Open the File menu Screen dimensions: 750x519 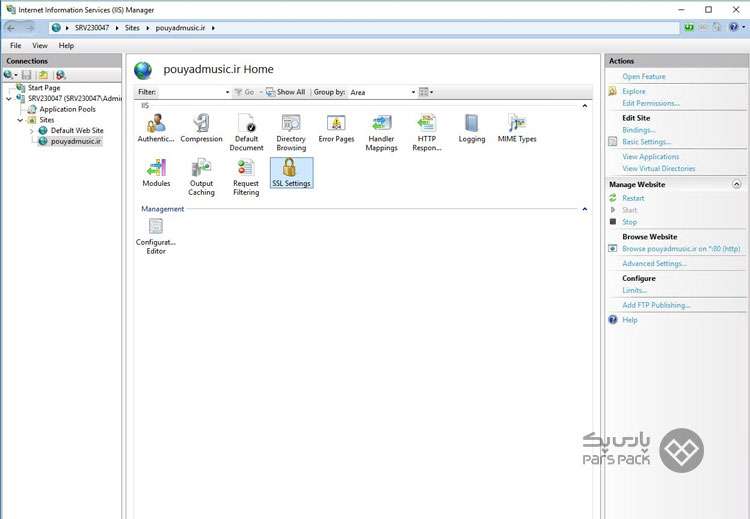tap(16, 45)
